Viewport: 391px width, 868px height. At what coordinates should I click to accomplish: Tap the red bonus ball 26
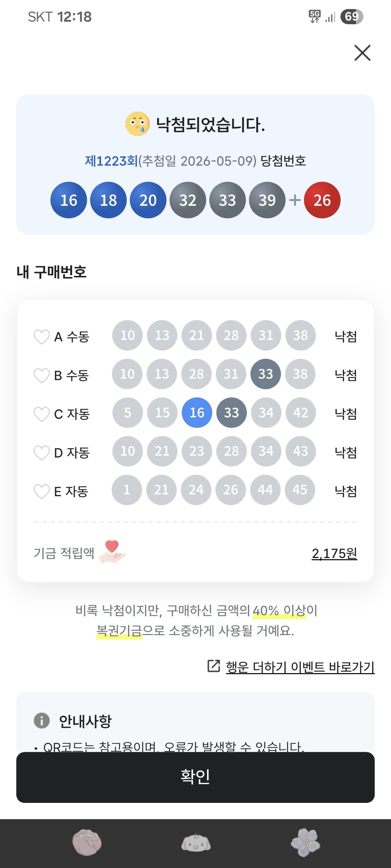pos(322,200)
